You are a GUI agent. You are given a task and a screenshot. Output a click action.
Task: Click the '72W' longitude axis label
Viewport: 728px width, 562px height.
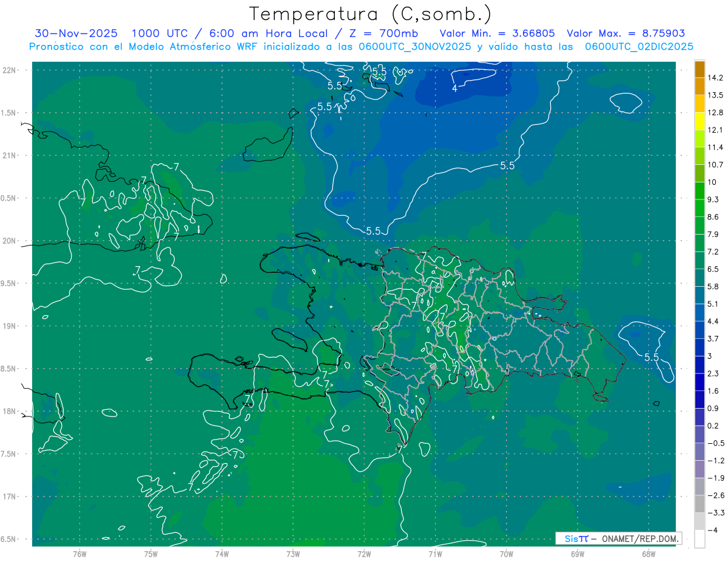[x=364, y=554]
